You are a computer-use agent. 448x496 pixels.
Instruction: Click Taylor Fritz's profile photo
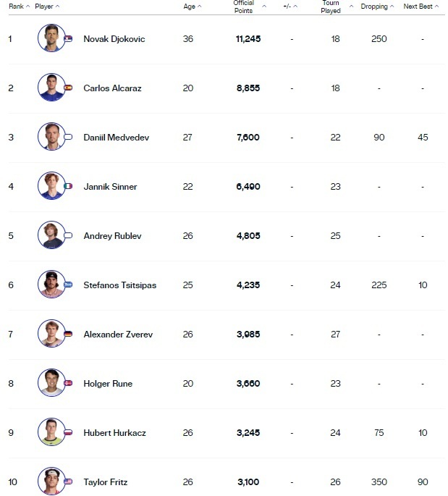pos(51,482)
